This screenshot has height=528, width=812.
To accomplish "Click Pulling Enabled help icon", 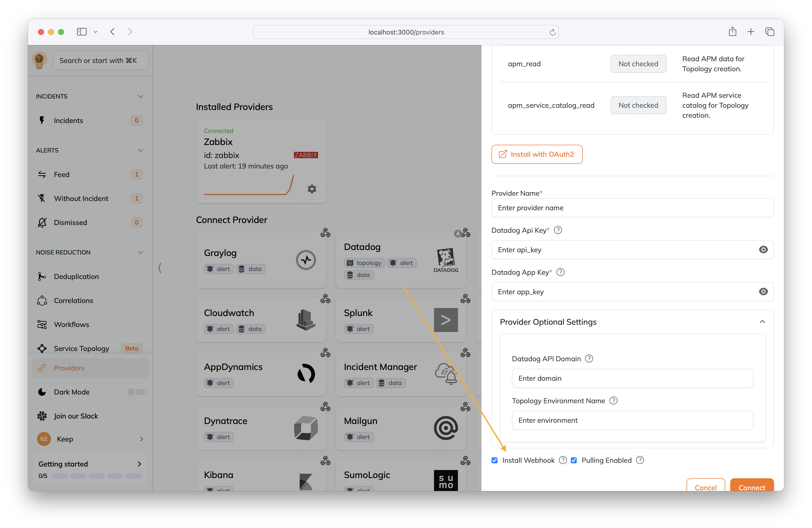I will pos(640,460).
